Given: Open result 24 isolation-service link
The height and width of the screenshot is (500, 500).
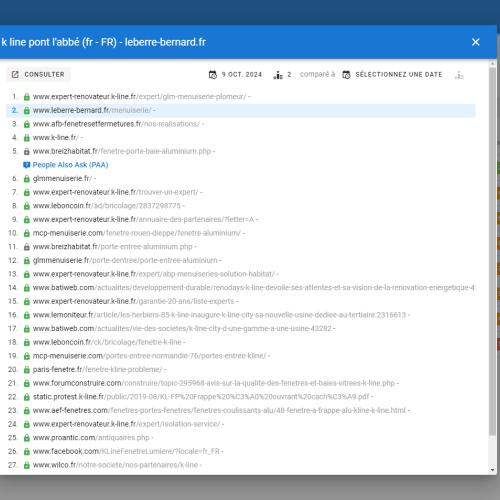Looking at the screenshot, I should pos(126,424).
